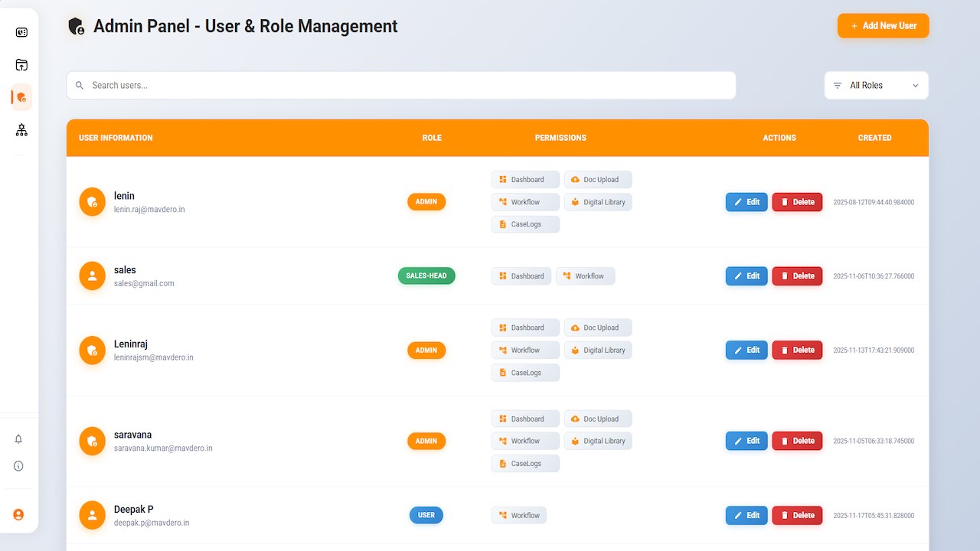Open the dashboard icon in sidebar
The width and height of the screenshot is (980, 551).
pos(21,32)
